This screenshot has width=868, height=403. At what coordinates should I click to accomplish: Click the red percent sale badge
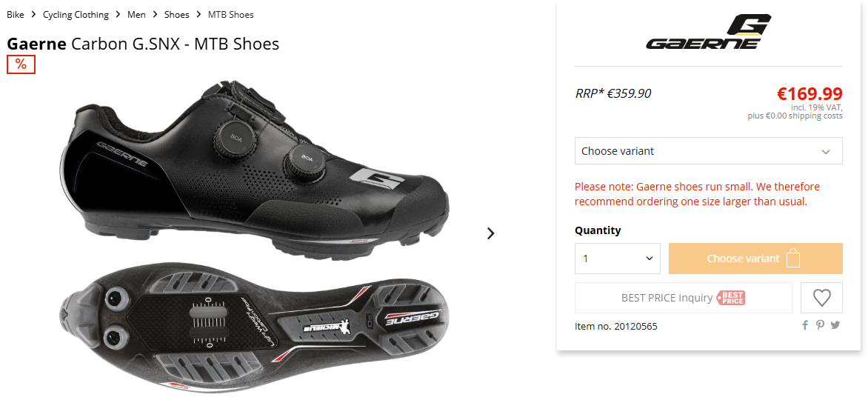(x=21, y=65)
